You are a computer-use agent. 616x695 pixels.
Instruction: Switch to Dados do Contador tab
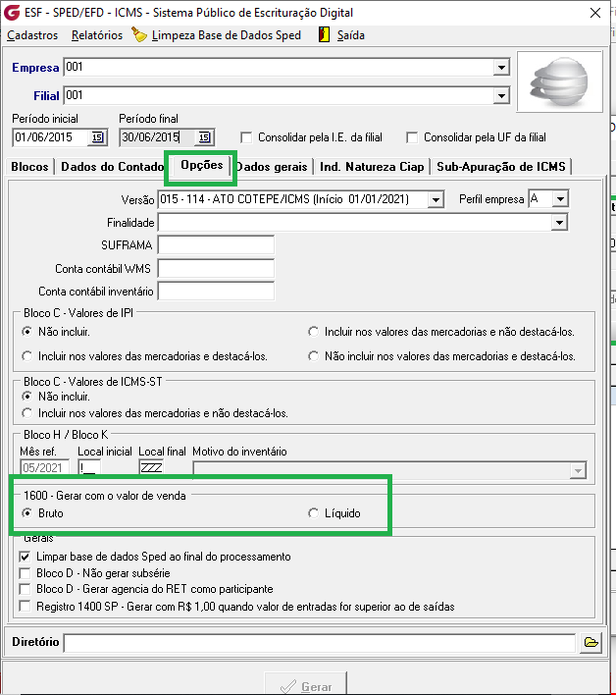(113, 167)
